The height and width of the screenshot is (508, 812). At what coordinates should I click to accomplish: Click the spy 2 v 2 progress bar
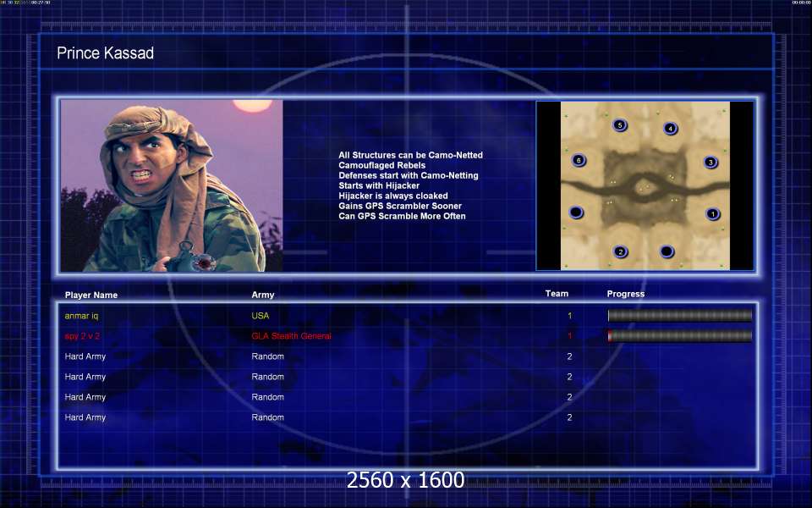point(680,336)
